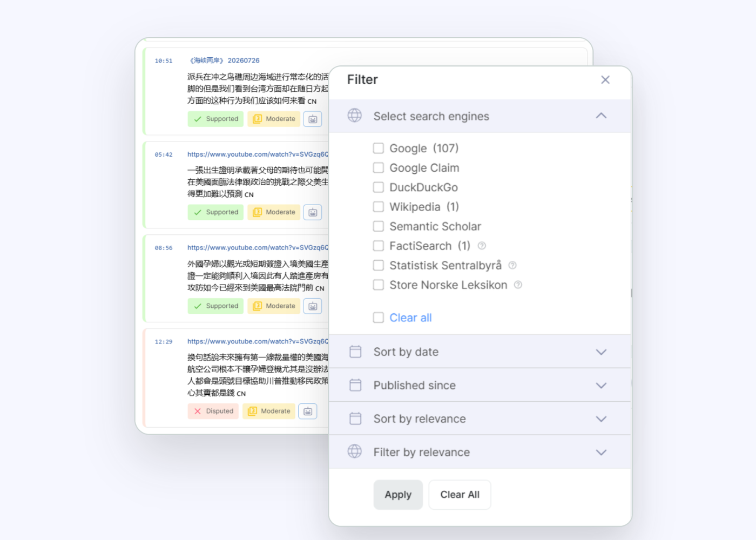The image size is (756, 540).
Task: Click the Sort by date label
Action: click(406, 352)
